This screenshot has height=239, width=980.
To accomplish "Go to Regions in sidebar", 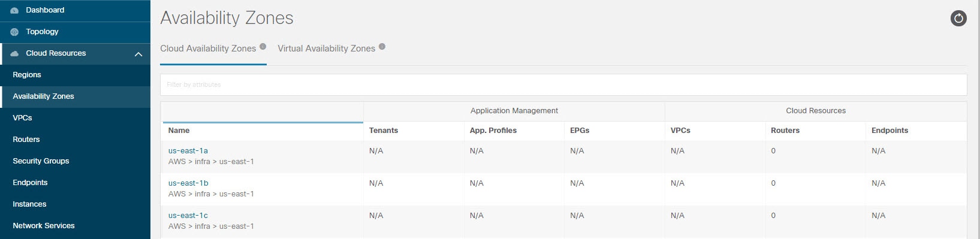I will coord(27,75).
